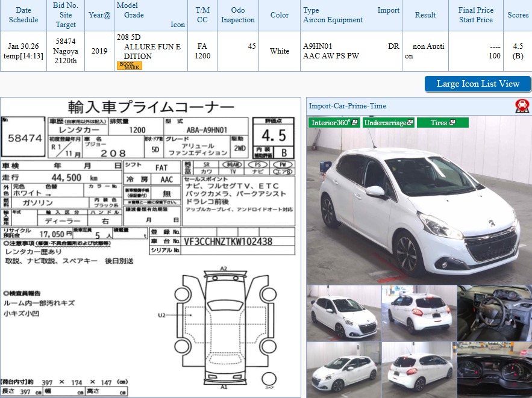The width and height of the screenshot is (532, 398).
Task: Click the auction sheet image
Action: (150, 247)
